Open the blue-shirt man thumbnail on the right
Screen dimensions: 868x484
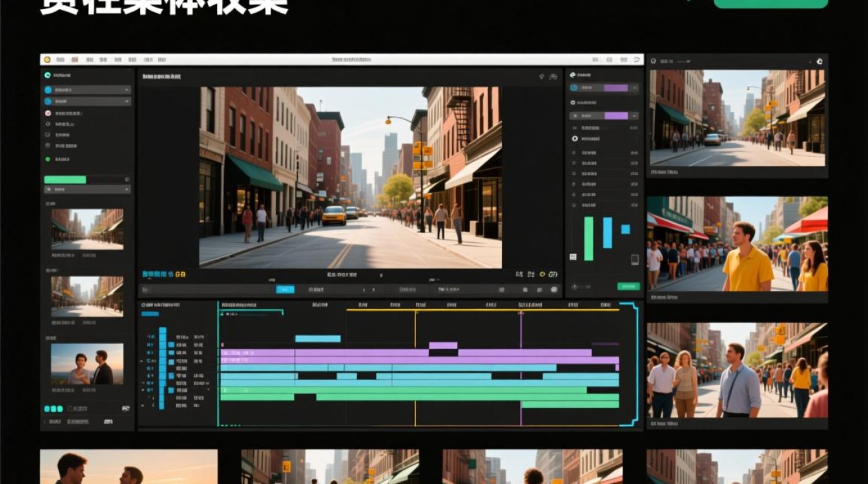737,370
